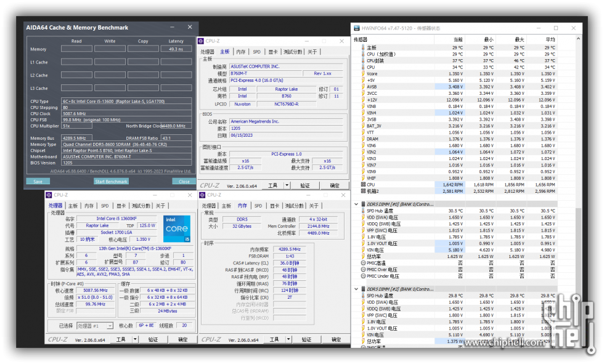Select DDR5 DIMM [#0] memory module icon
604x364 pixels.
pos(363,204)
